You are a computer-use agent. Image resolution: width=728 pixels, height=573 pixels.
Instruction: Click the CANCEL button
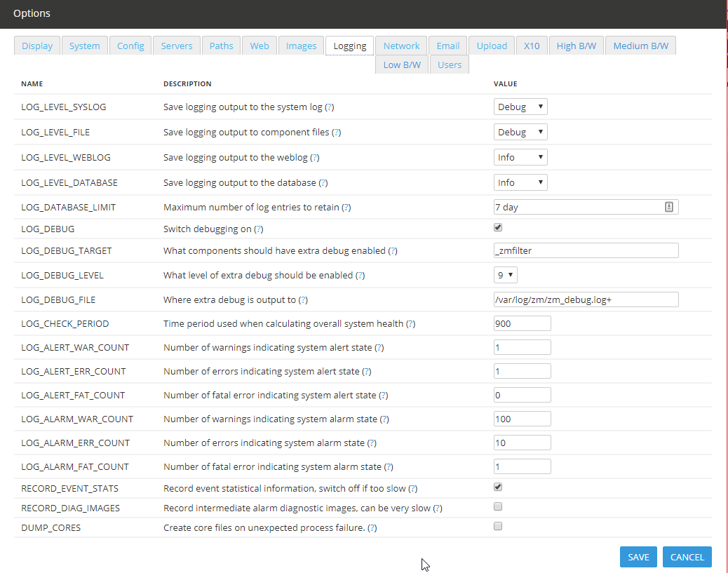click(x=687, y=557)
